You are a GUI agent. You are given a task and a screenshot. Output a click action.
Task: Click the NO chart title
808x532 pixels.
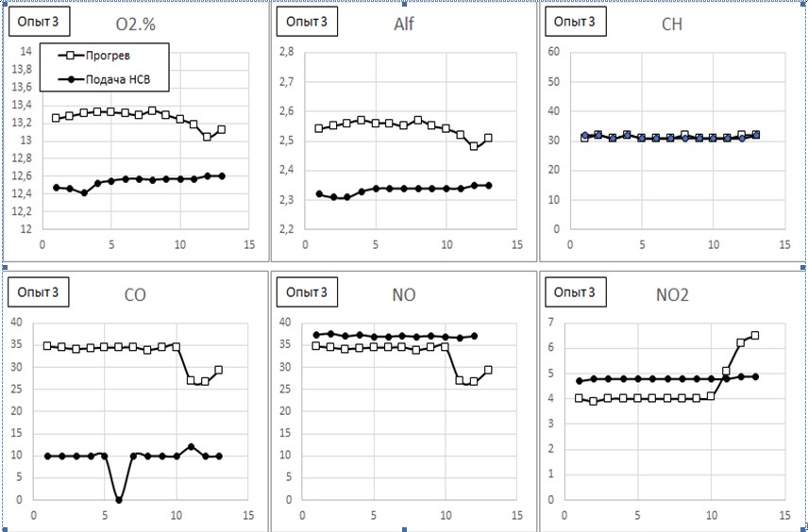point(404,295)
